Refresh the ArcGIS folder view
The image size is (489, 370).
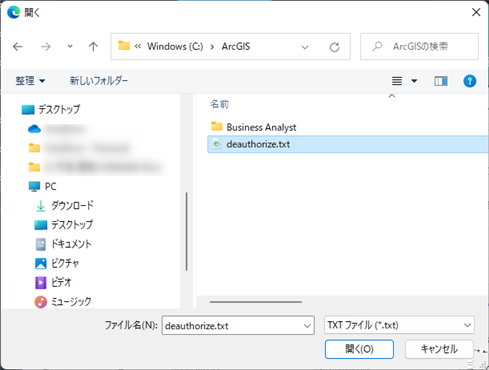pyautogui.click(x=334, y=47)
